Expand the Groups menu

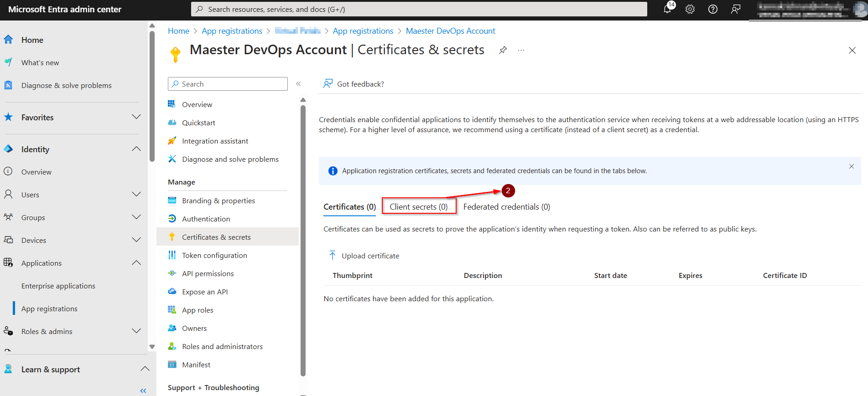point(136,217)
